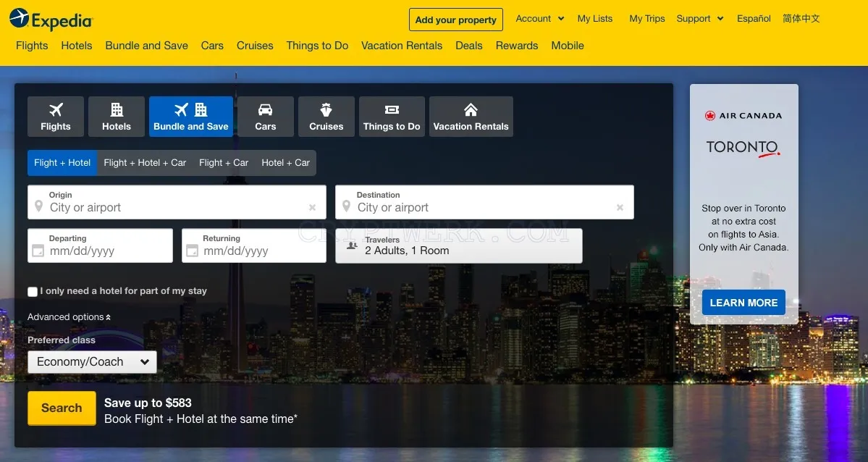Collapse the Advanced options section

click(69, 317)
